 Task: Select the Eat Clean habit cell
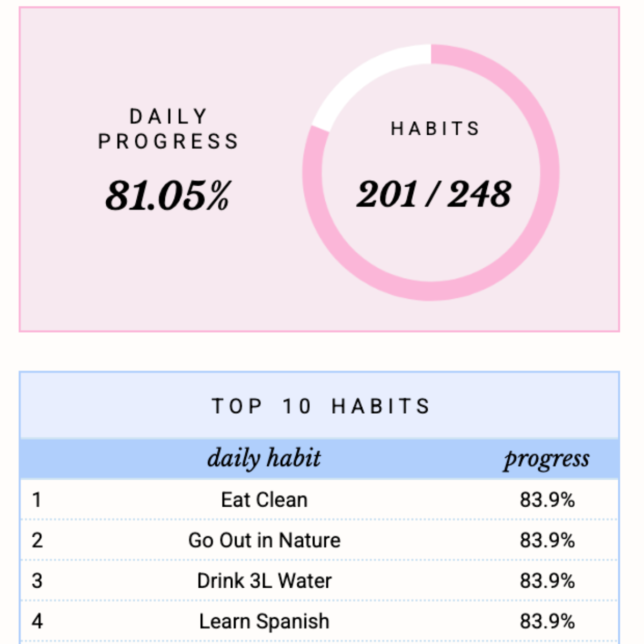coord(264,500)
